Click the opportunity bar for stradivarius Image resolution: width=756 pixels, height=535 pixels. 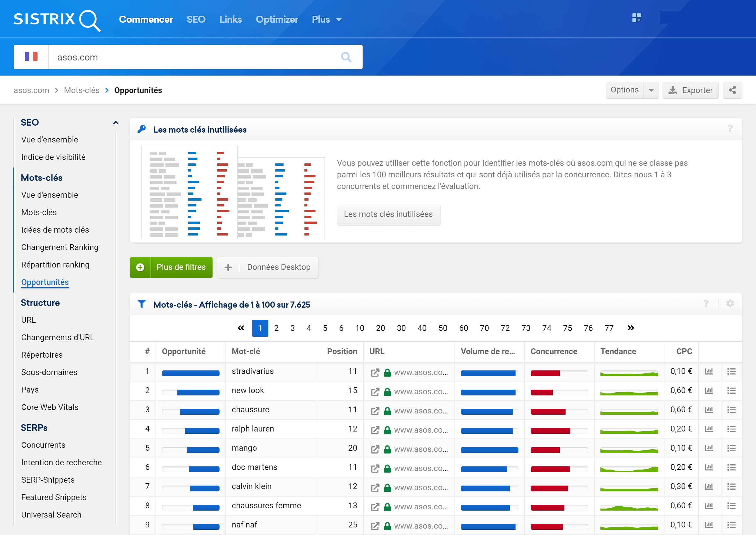click(x=190, y=373)
